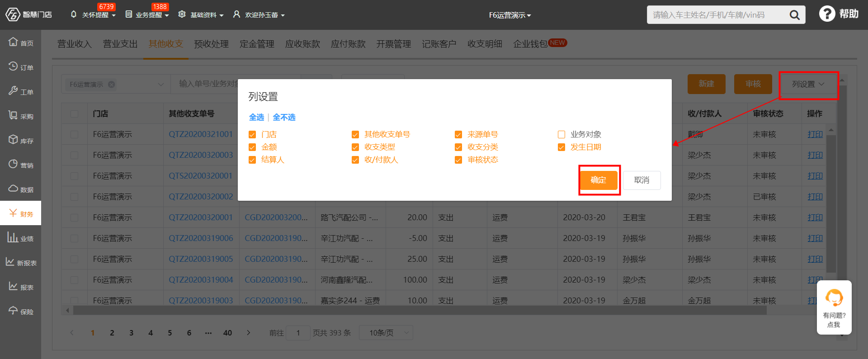
Task: Switch to the 营业收入 tab
Action: [75, 44]
